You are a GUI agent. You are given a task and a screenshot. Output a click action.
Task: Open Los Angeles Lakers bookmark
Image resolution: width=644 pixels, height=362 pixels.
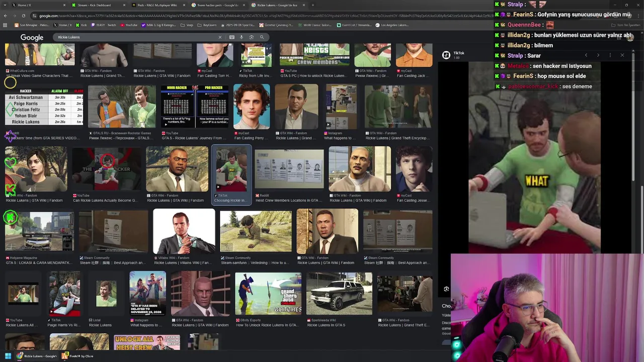click(392, 25)
